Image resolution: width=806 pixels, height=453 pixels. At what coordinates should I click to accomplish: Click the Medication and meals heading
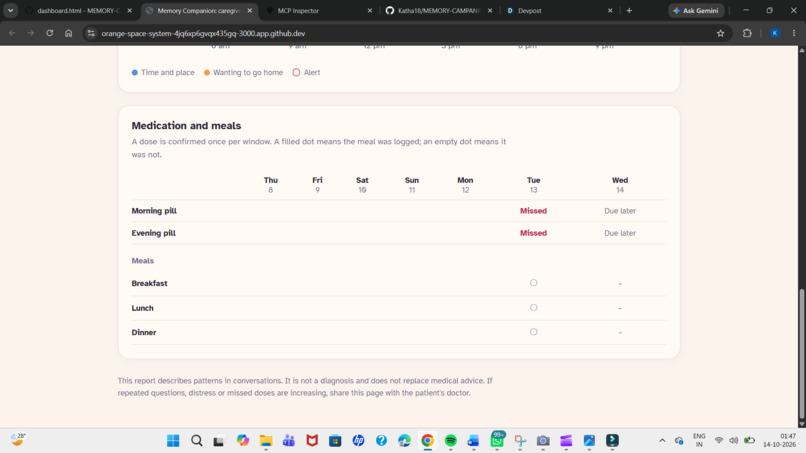(186, 125)
